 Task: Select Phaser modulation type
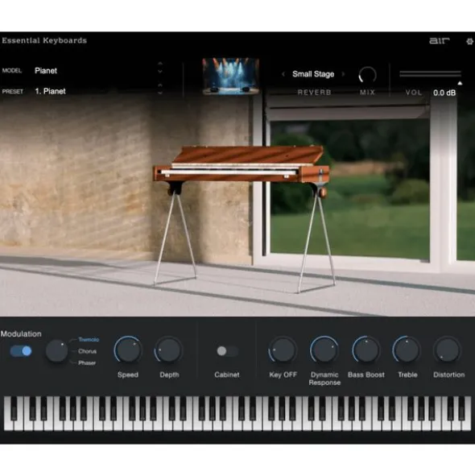click(87, 362)
